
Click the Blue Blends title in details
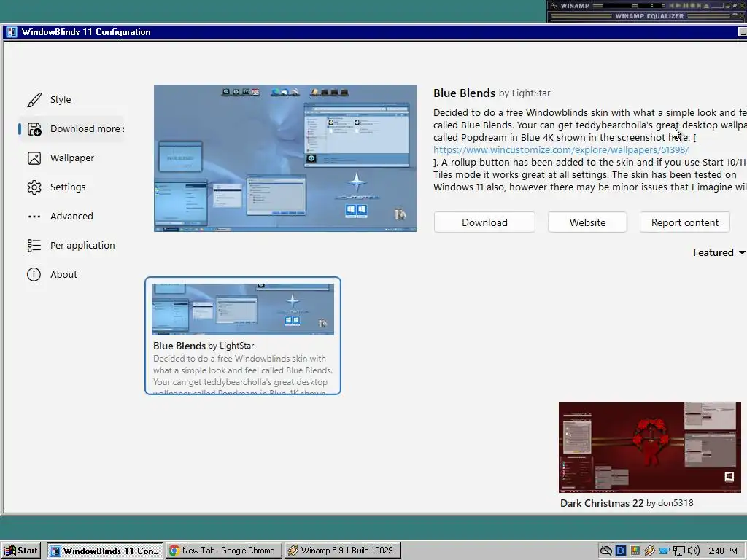(464, 93)
